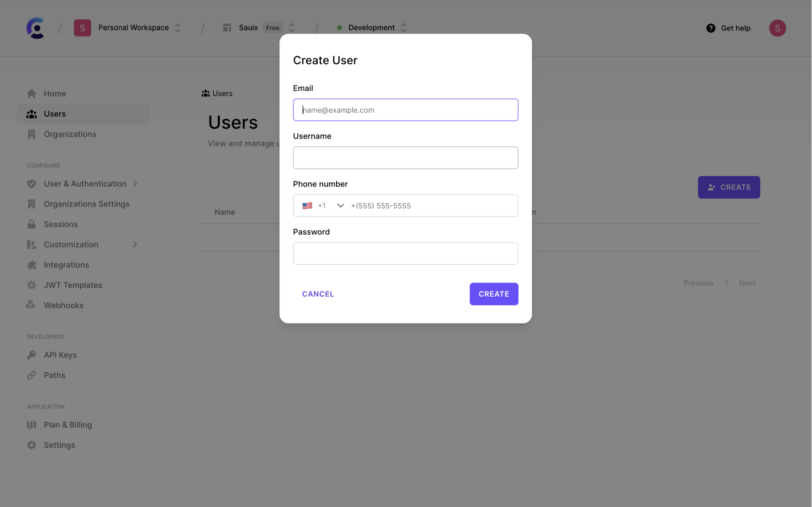Select the Home icon in sidebar
Screen dimensions: 812x507
(31, 93)
